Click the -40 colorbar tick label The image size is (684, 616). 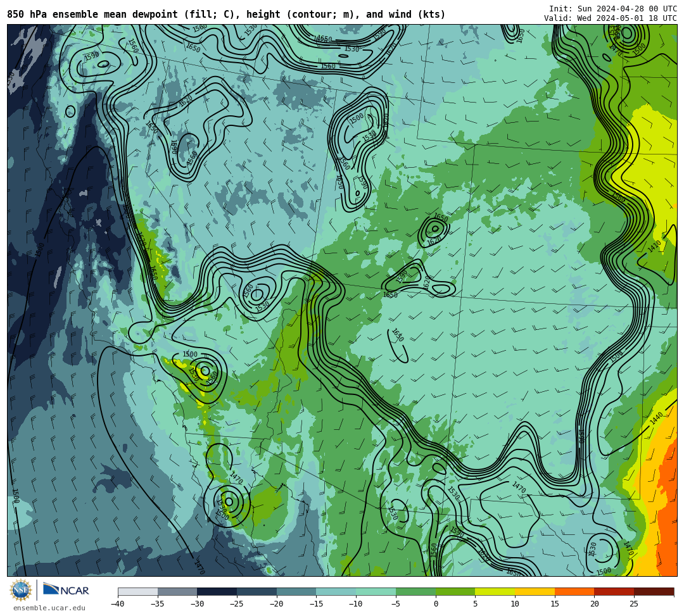tap(118, 604)
